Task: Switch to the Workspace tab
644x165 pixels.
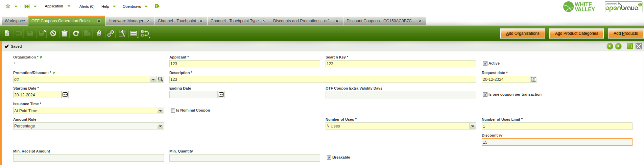Action: point(15,21)
